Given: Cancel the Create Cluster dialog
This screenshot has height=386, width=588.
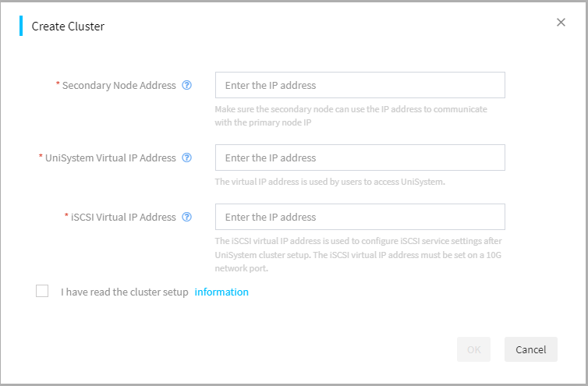Looking at the screenshot, I should [530, 349].
